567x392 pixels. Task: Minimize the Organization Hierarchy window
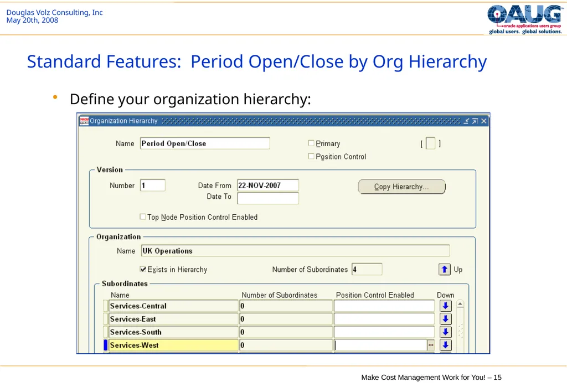tap(466, 121)
